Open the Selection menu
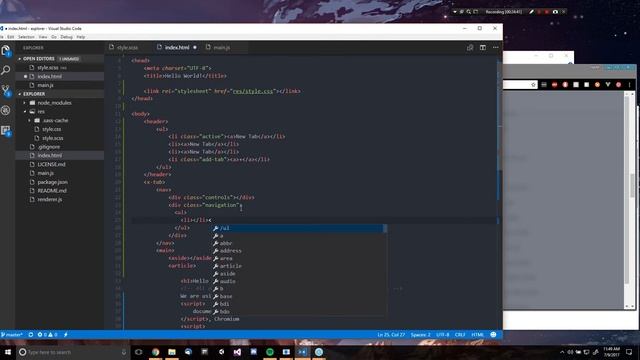This screenshot has width=640, height=360. 26,37
